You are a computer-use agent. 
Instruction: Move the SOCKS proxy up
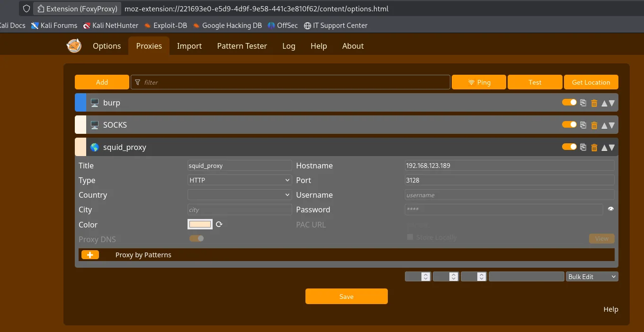(604, 125)
